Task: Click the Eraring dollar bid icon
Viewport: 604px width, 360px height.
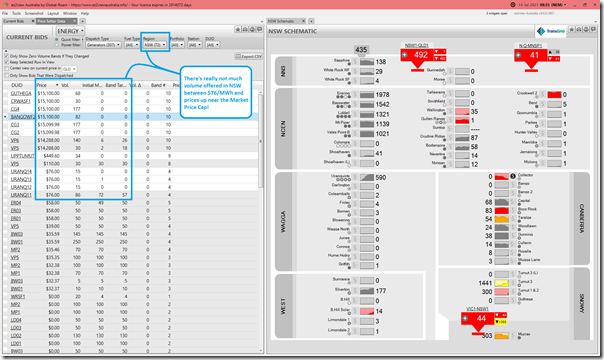Action: 355,95
